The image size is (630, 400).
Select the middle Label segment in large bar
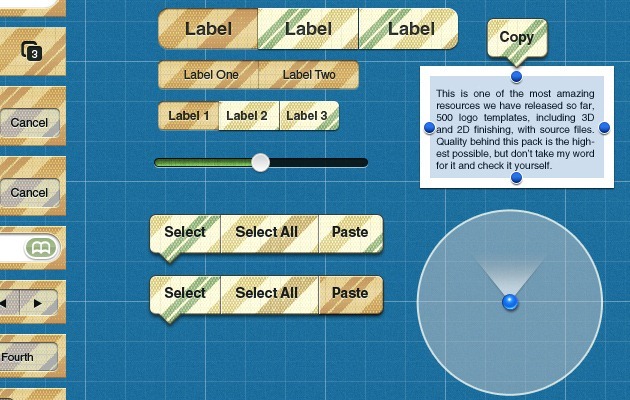pyautogui.click(x=308, y=29)
